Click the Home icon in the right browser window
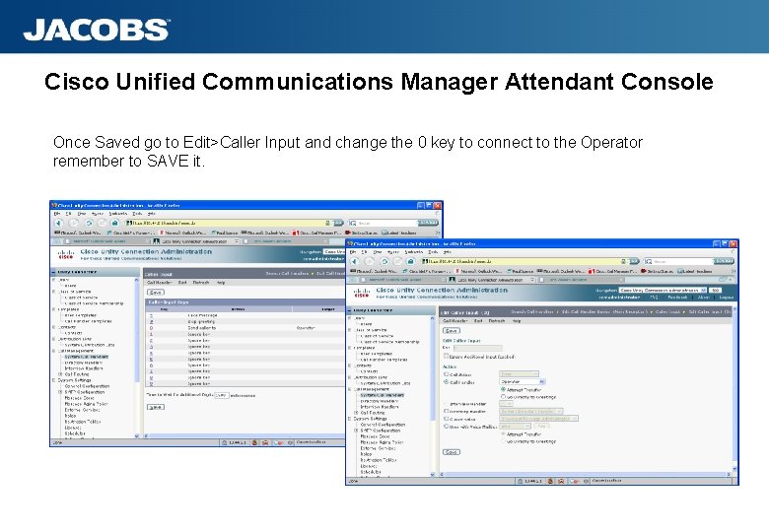This screenshot has width=769, height=532. (x=411, y=262)
